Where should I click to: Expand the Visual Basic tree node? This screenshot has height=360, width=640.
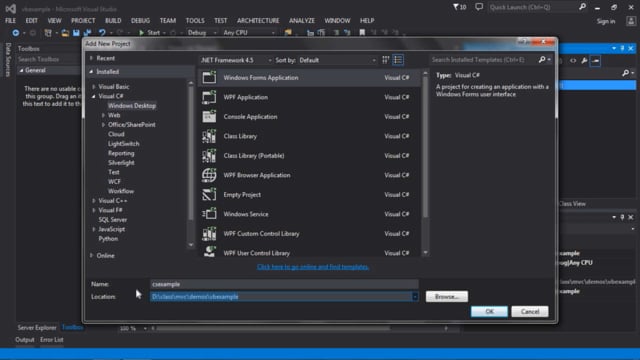[x=94, y=87]
